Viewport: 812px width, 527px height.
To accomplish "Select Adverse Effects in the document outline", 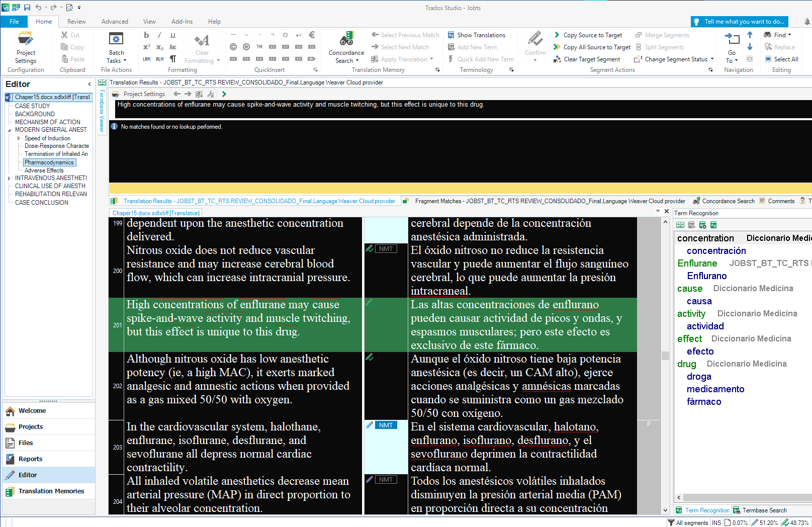I will pyautogui.click(x=44, y=170).
